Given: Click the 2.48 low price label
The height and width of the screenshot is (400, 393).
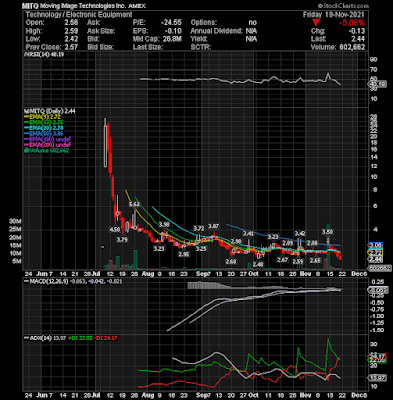Looking at the screenshot, I should click(x=258, y=264).
